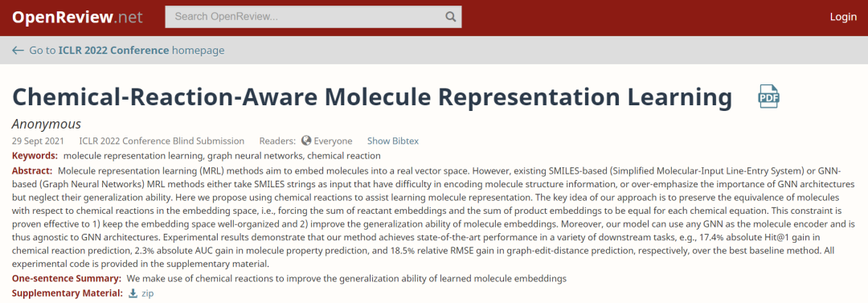Click the keywords list text

coord(222,156)
